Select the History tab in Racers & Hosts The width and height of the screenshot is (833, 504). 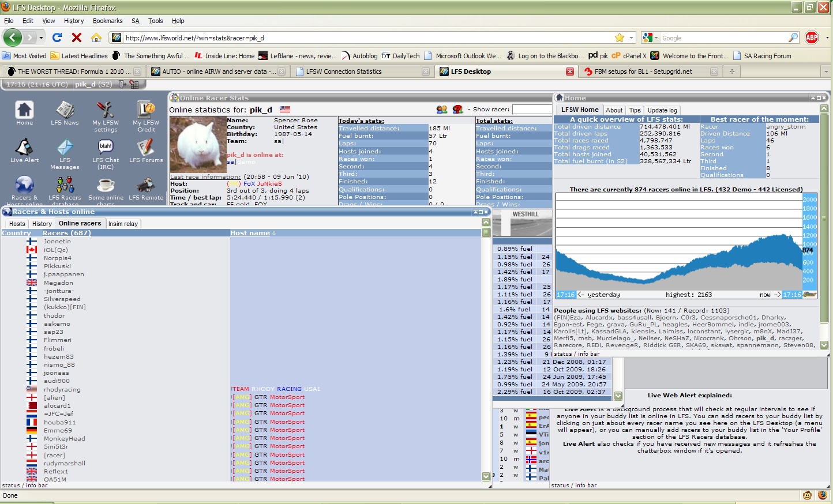42,224
